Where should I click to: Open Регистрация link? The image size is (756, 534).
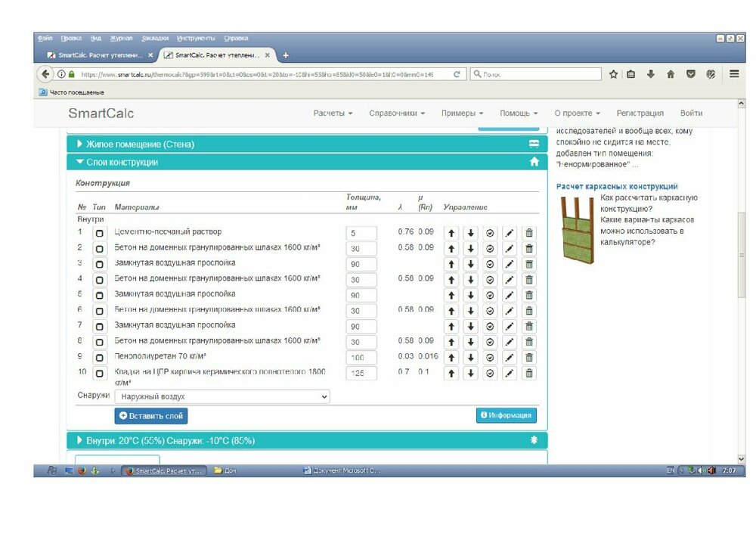click(x=640, y=113)
